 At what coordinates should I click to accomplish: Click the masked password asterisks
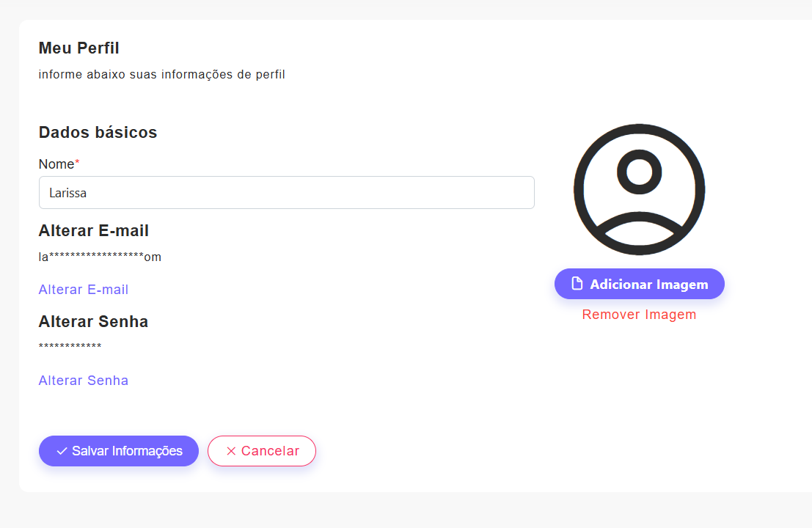[70, 347]
